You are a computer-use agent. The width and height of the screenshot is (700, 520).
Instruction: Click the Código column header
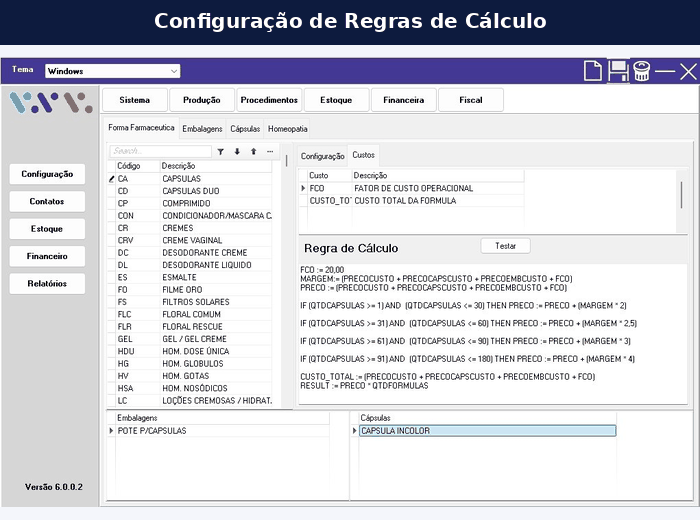pyautogui.click(x=138, y=166)
